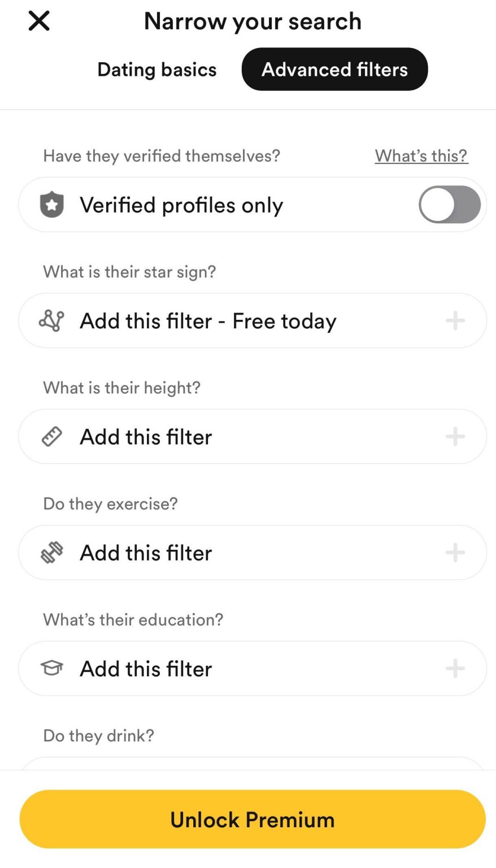Click the plus icon on the height filter
Image resolution: width=496 pixels, height=868 pixels.
454,436
